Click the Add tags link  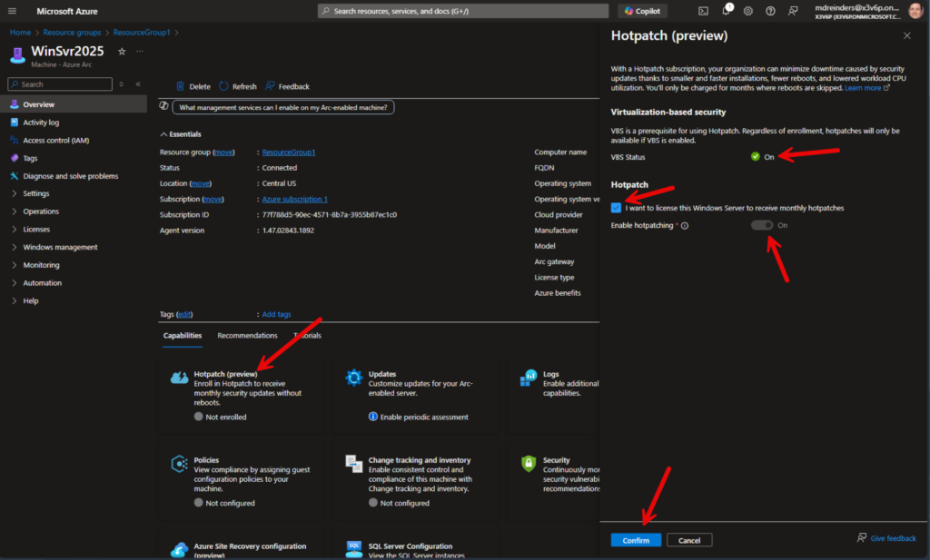click(276, 314)
